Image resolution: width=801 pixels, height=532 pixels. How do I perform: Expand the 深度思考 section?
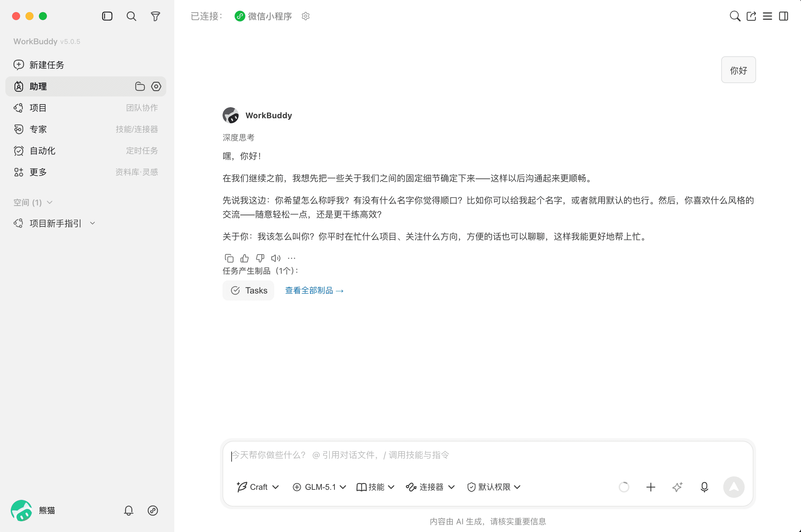[238, 137]
